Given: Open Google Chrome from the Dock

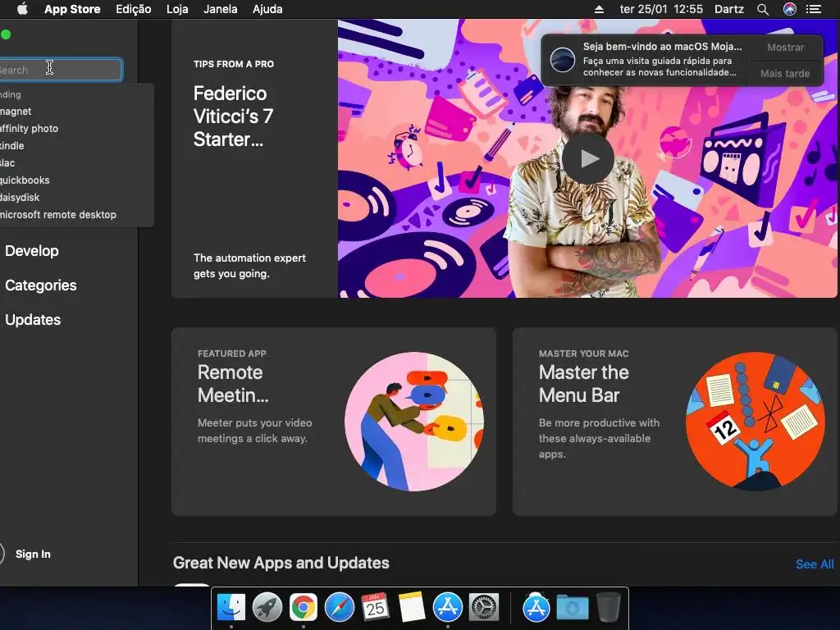Looking at the screenshot, I should (304, 608).
